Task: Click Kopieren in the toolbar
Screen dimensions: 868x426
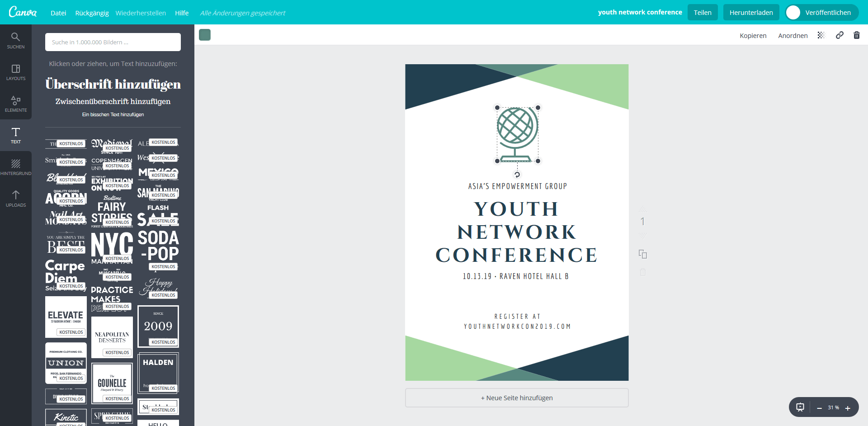Action: (x=753, y=36)
